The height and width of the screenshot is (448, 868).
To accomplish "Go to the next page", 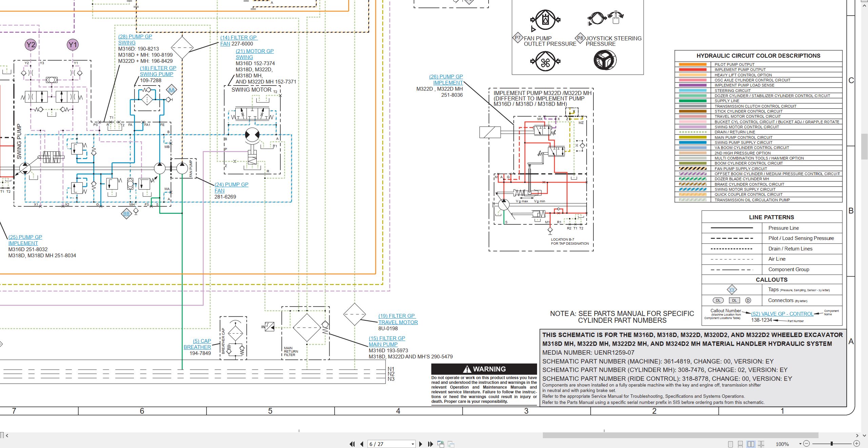I will point(421,444).
